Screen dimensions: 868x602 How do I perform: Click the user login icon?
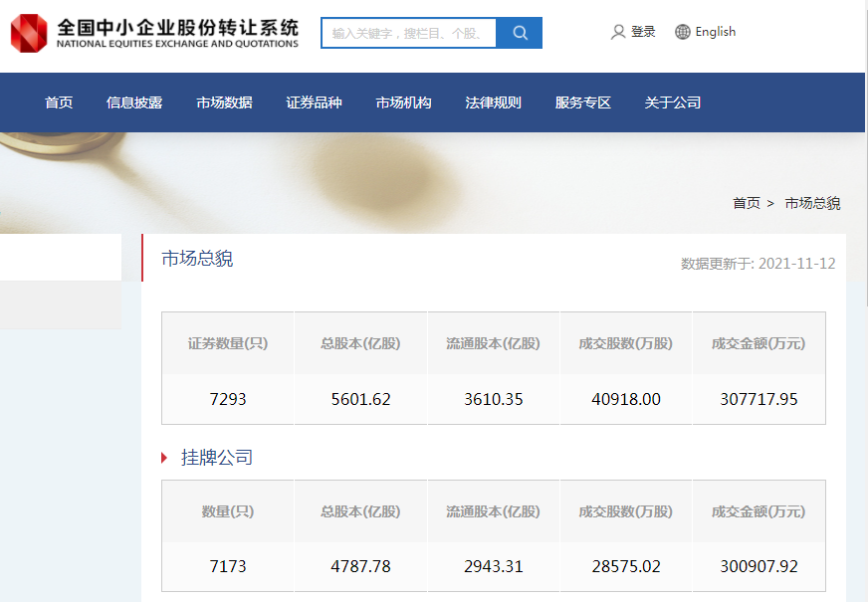618,32
